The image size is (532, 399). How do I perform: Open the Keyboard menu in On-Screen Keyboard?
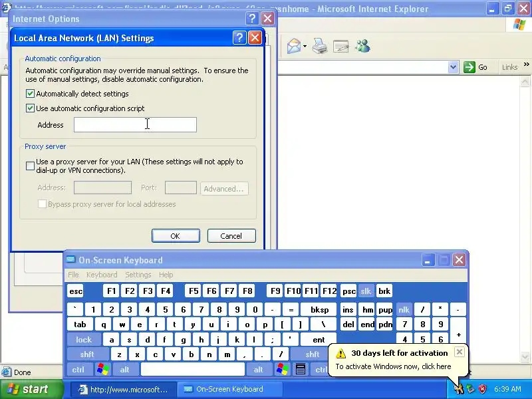pos(102,275)
